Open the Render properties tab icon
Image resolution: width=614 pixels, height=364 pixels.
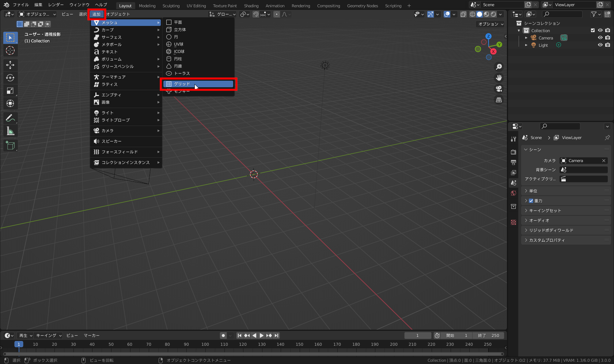513,152
